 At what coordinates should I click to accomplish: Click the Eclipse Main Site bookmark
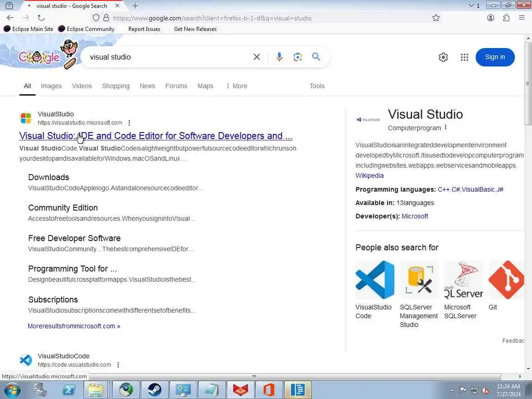pos(29,29)
